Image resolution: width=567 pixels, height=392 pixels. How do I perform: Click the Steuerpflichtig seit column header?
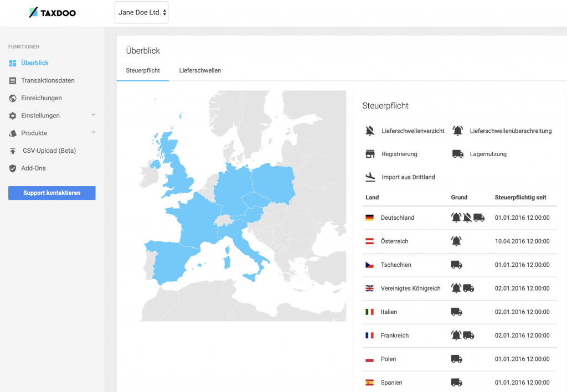(520, 198)
